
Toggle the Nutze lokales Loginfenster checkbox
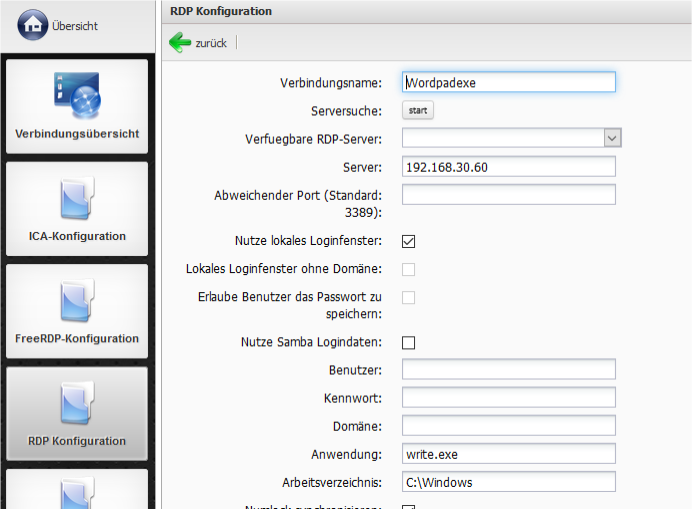(408, 241)
